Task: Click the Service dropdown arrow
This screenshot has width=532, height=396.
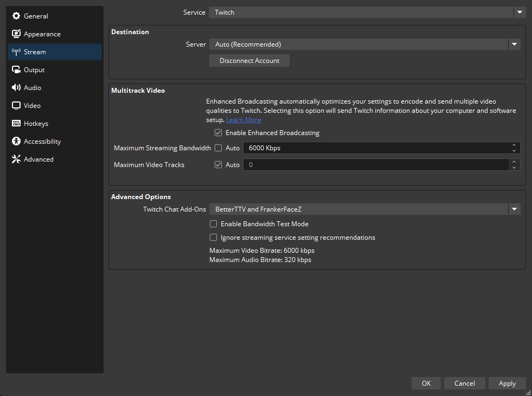Action: (x=520, y=12)
